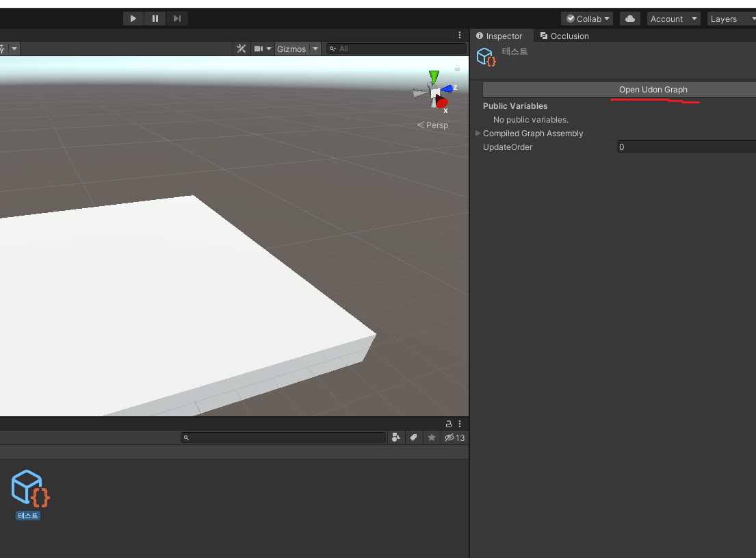
Task: Open scene component tools icon
Action: [x=241, y=49]
